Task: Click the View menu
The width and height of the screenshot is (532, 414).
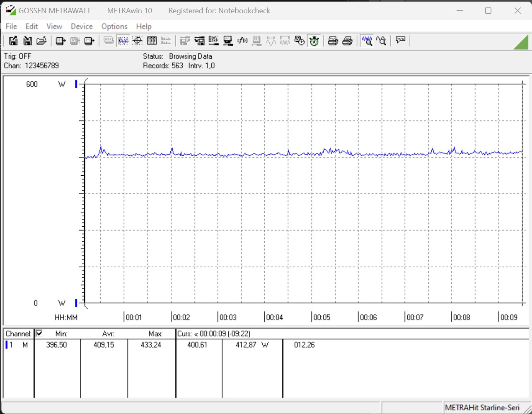Action: (54, 26)
